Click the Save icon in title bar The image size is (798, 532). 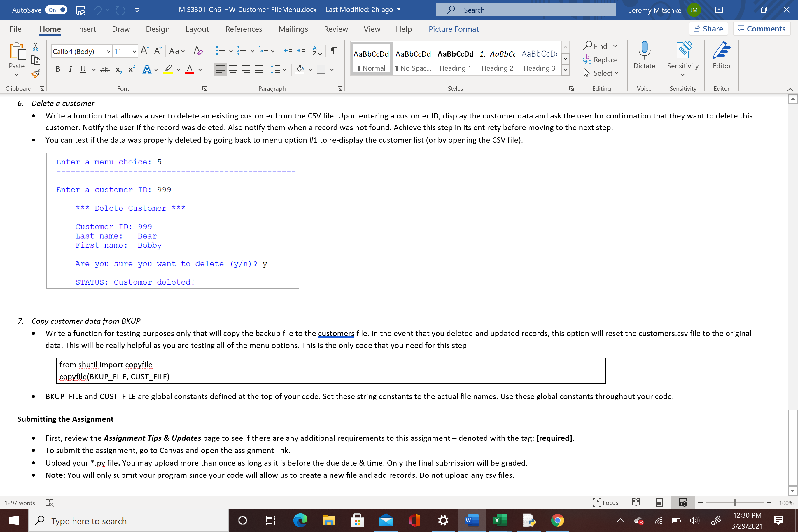81,10
